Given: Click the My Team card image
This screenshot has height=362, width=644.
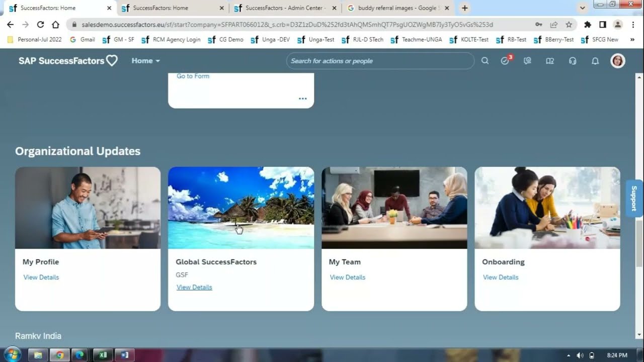Looking at the screenshot, I should point(394,208).
